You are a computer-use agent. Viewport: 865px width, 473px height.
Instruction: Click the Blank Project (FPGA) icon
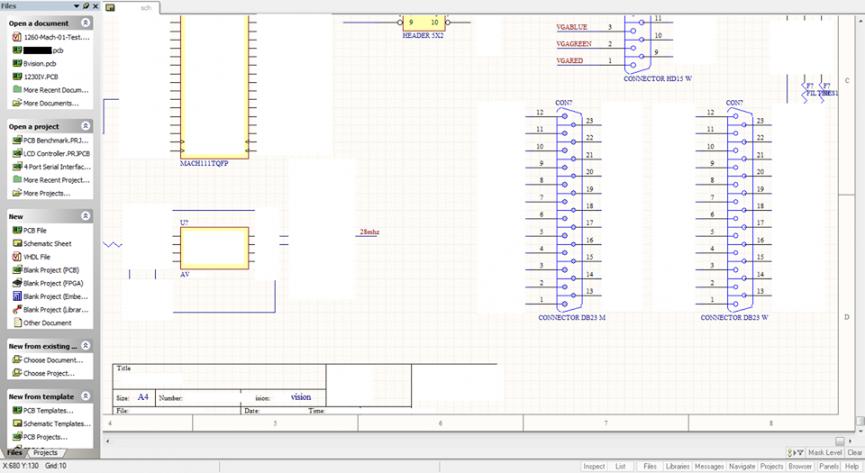point(17,283)
